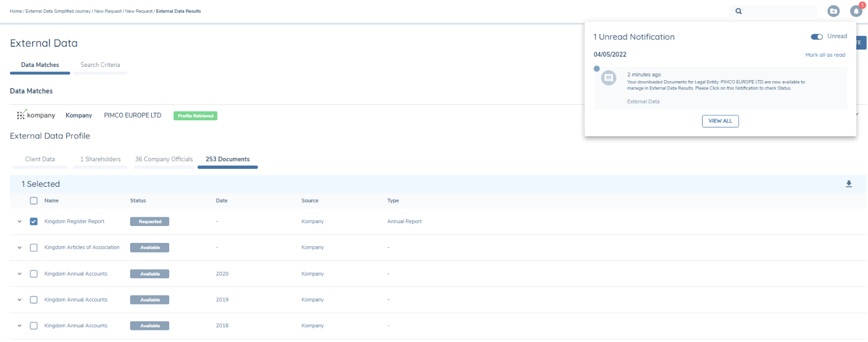
Task: Click the notification bell icon
Action: tap(856, 11)
